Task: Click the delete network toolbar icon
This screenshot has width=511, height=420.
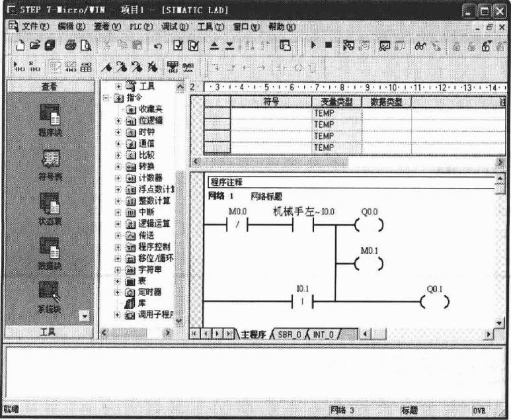Action: (34, 67)
